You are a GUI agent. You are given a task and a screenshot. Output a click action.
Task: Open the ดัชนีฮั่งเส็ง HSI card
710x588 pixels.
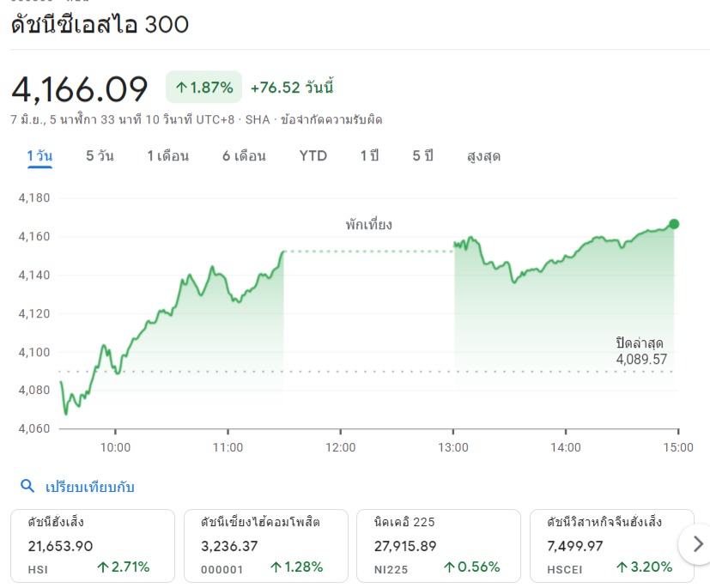tap(93, 544)
